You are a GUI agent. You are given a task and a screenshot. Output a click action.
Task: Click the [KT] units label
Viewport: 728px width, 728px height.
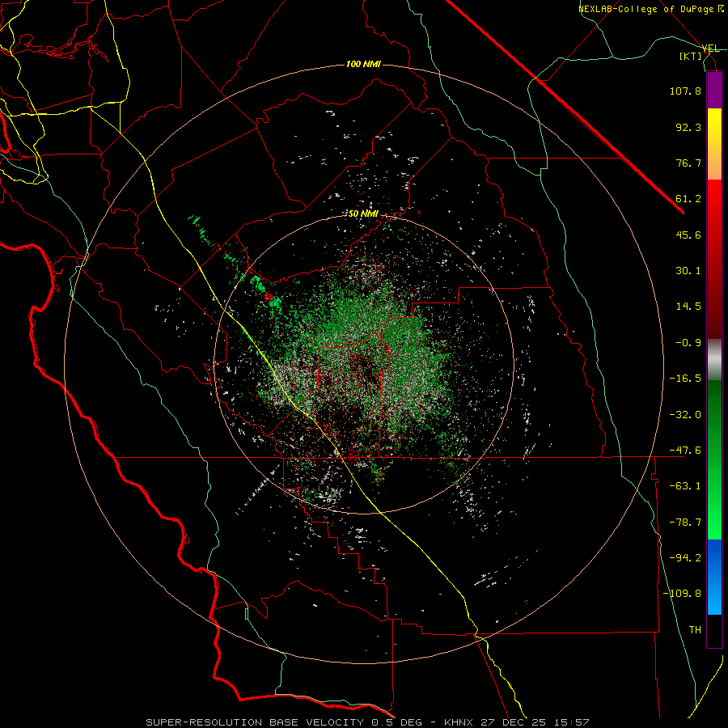tap(691, 56)
